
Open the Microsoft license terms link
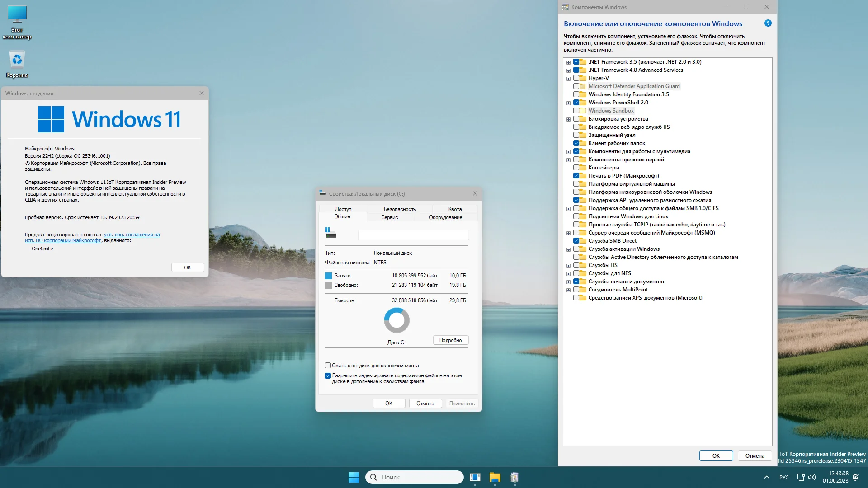click(x=132, y=235)
